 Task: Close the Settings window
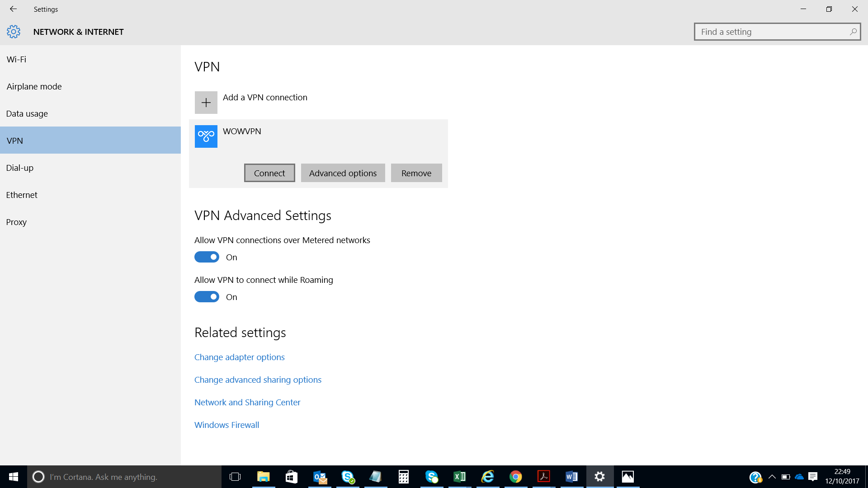tap(855, 9)
